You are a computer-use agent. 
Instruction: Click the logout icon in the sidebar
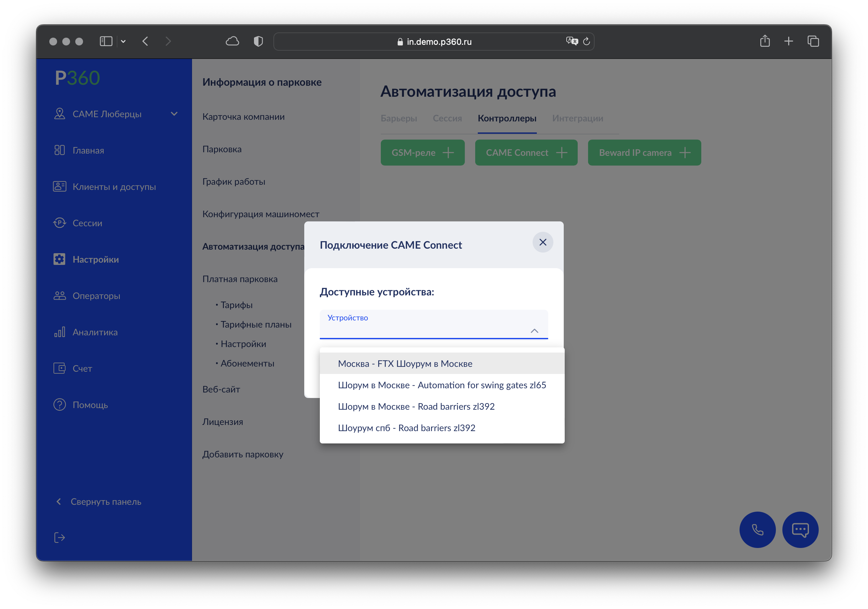click(60, 538)
